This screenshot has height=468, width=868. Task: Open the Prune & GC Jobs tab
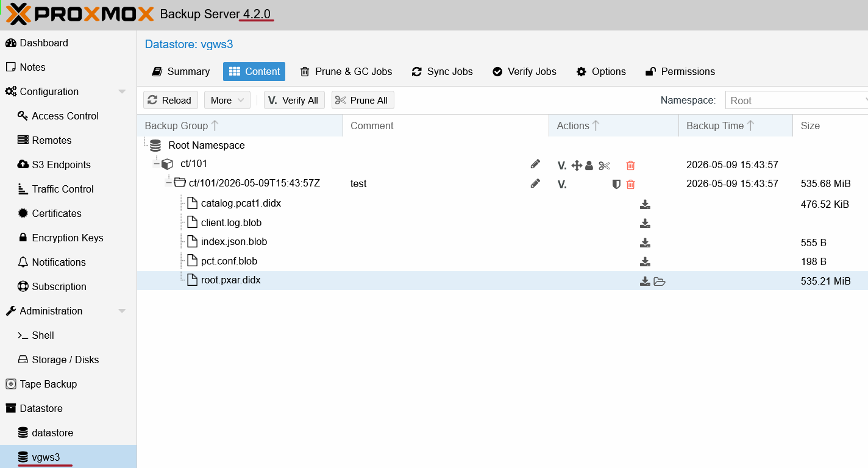pyautogui.click(x=346, y=71)
